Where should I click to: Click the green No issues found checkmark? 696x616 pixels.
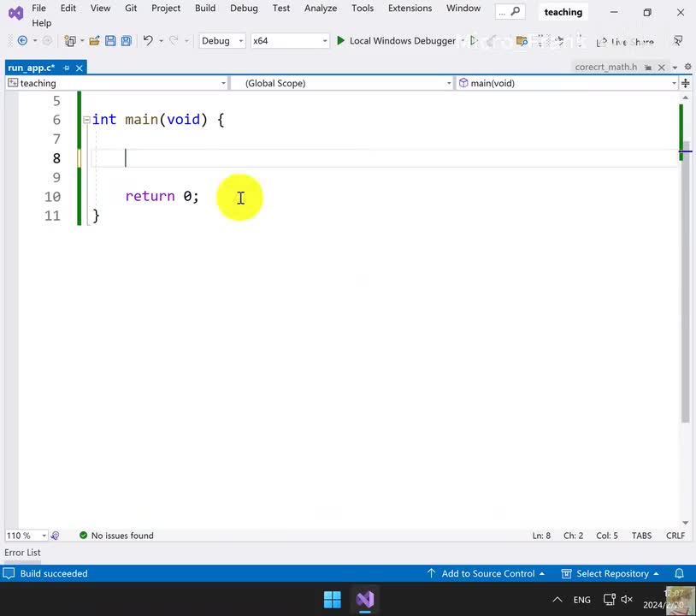83,536
